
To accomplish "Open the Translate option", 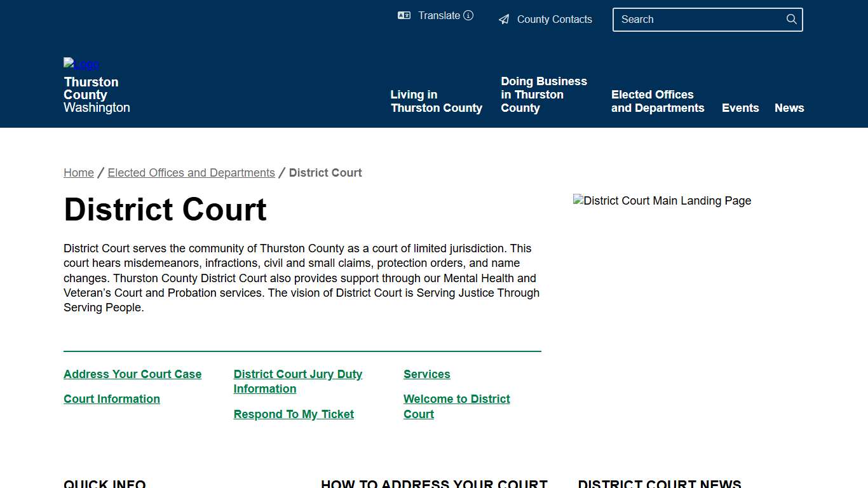I will tap(438, 15).
